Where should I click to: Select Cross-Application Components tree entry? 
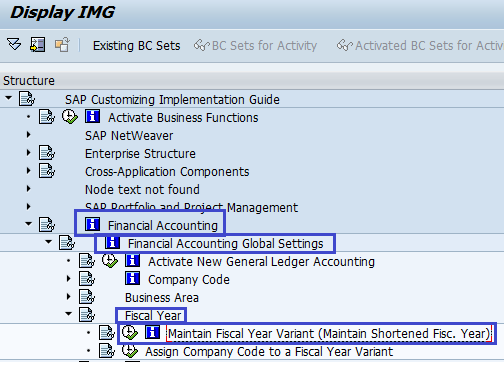(x=167, y=172)
